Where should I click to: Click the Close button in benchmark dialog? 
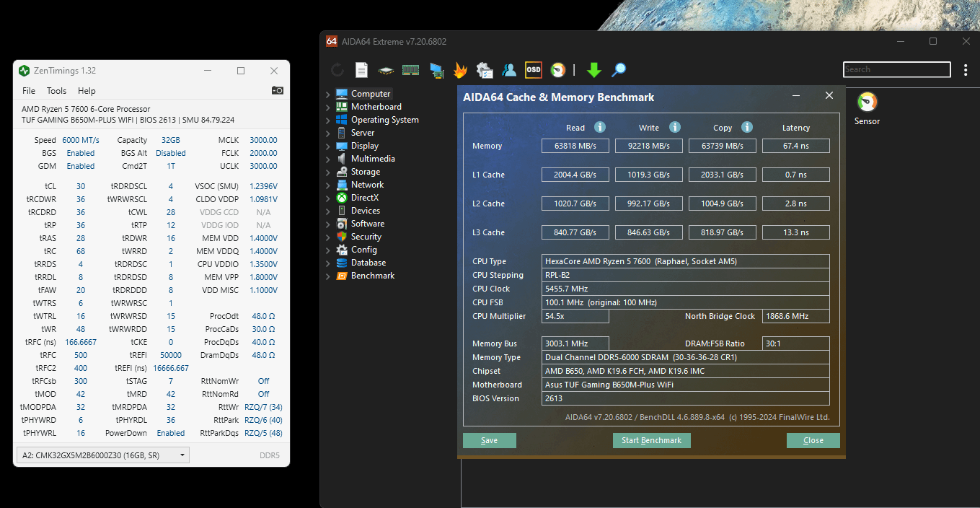(x=813, y=440)
